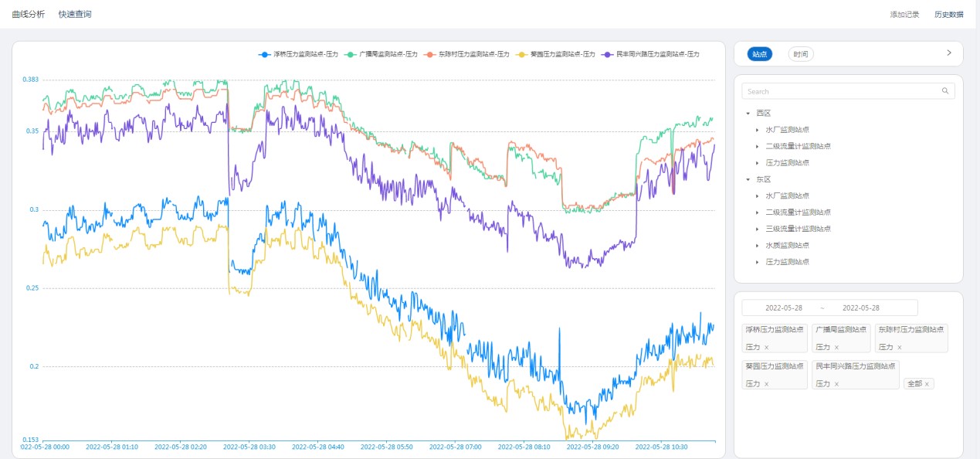This screenshot has width=980, height=459.
Task: Expand 三级流量计监测站点 under 东区
Action: click(x=758, y=229)
